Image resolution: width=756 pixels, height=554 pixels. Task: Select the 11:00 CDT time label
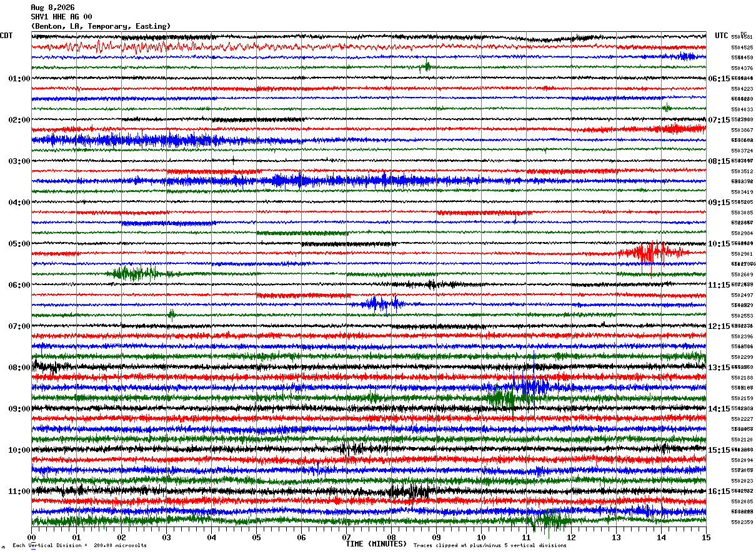tap(19, 491)
